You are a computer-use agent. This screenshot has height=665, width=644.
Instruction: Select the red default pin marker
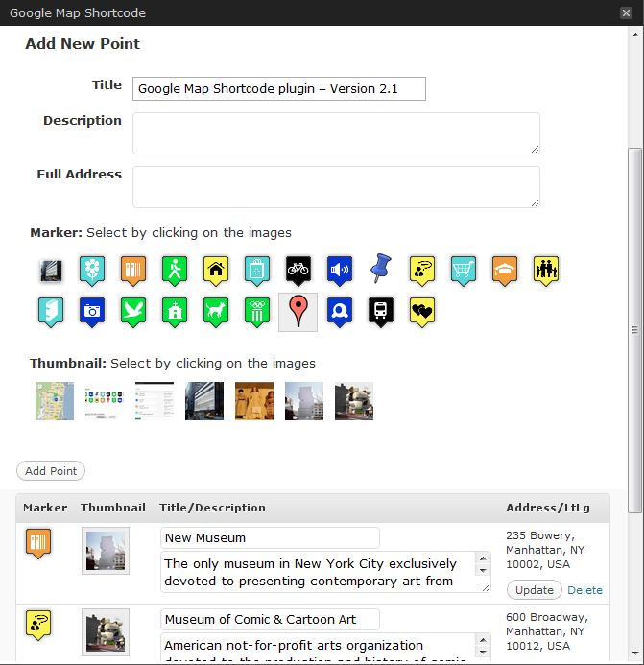coord(298,312)
